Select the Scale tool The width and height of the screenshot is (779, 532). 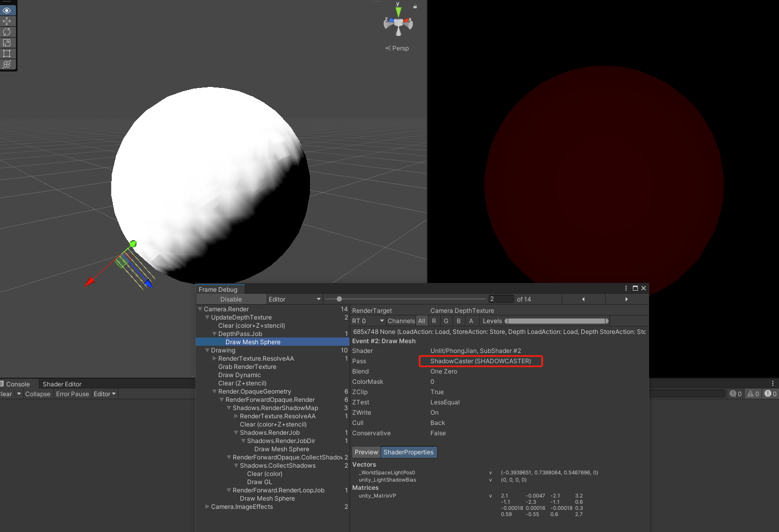(x=7, y=43)
